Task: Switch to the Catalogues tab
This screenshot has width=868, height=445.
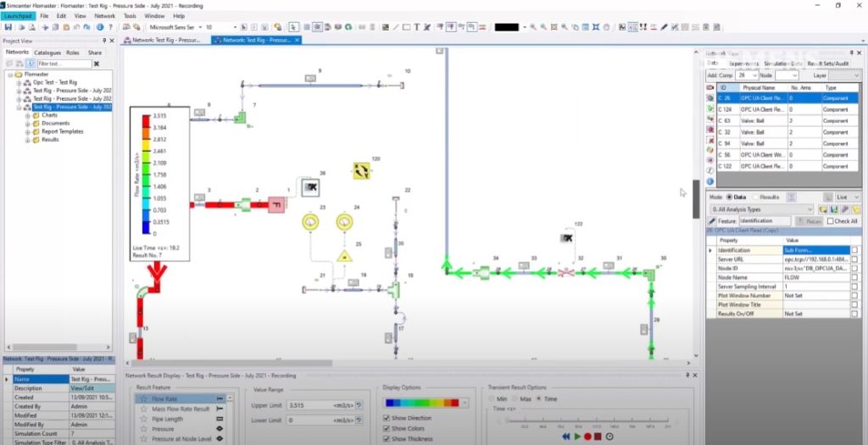Action: (47, 53)
